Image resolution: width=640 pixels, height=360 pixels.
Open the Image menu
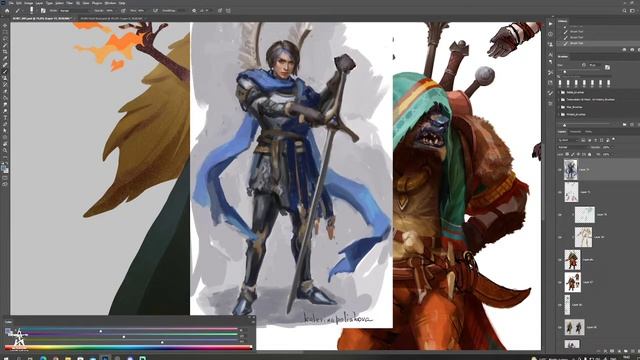coord(29,3)
